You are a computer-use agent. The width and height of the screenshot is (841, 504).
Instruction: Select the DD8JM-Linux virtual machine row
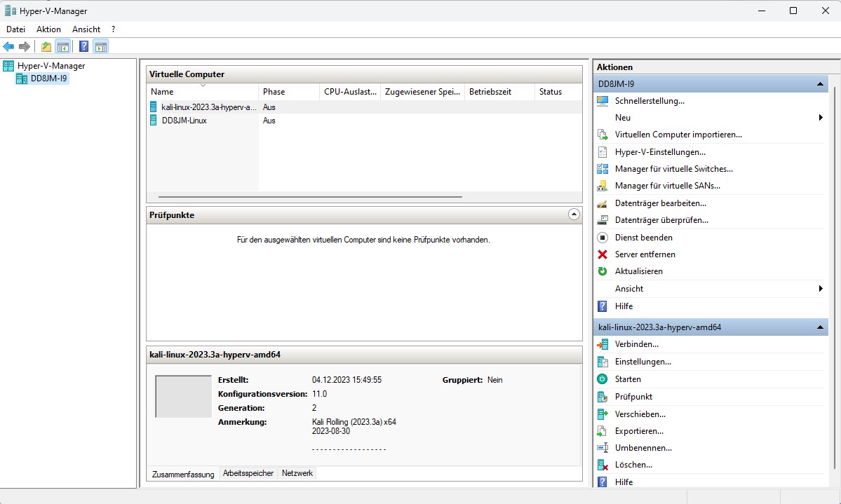click(x=364, y=121)
